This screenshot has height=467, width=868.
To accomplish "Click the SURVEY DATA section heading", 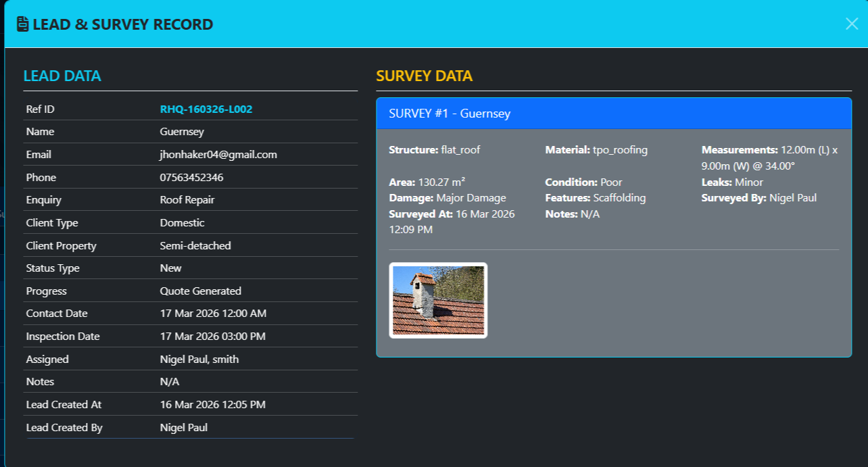I will [424, 76].
